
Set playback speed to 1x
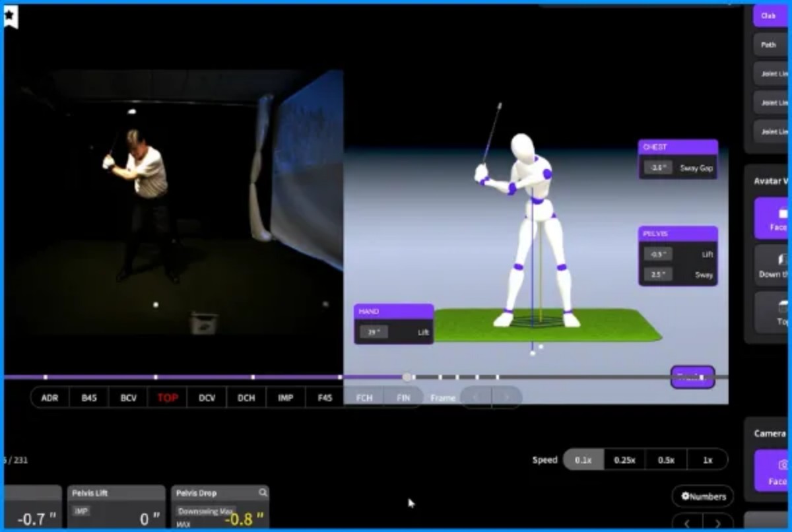(x=707, y=460)
